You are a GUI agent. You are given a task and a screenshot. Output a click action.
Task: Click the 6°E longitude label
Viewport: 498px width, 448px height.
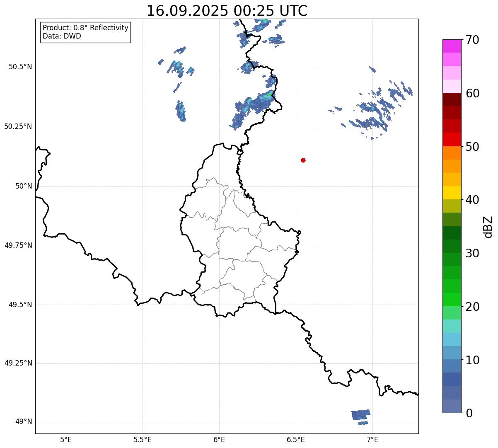(x=219, y=440)
